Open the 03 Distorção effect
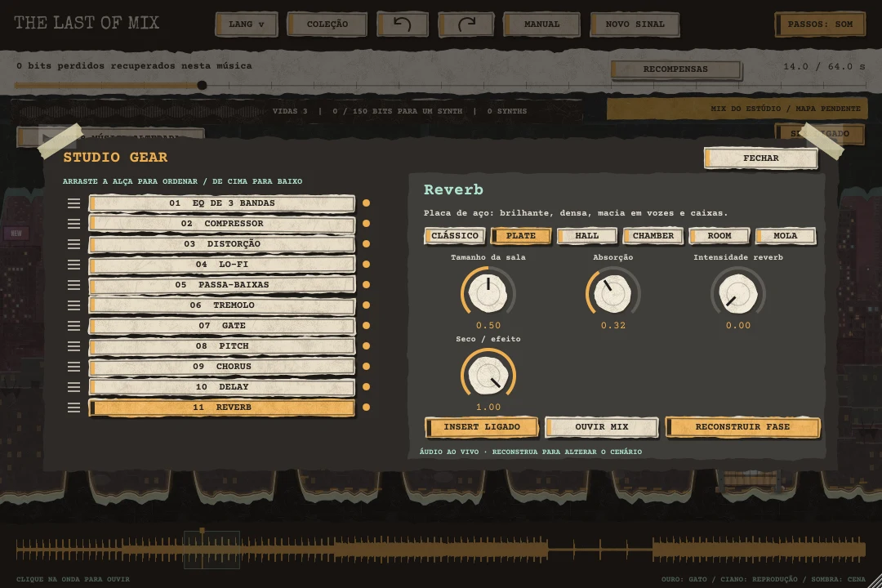The height and width of the screenshot is (588, 882). point(222,243)
